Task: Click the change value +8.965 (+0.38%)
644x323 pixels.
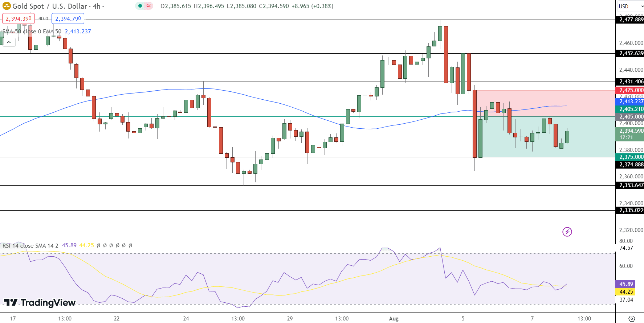Action: (313, 6)
